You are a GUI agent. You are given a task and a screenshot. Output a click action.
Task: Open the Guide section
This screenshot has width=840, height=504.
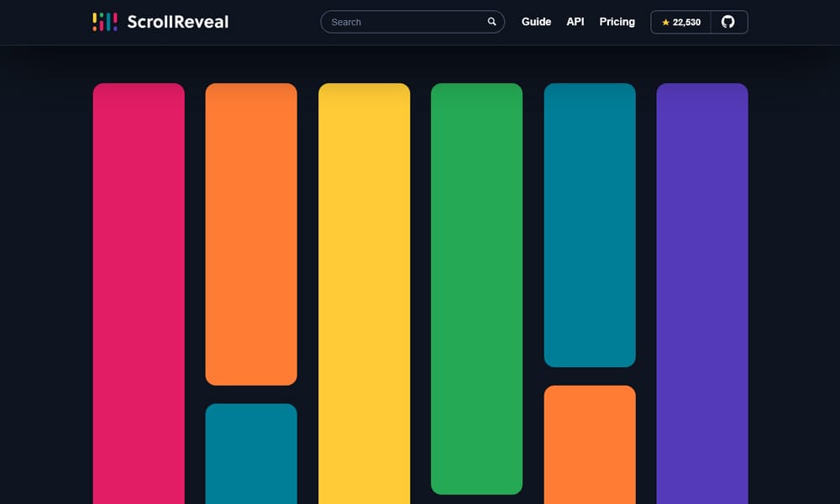536,22
